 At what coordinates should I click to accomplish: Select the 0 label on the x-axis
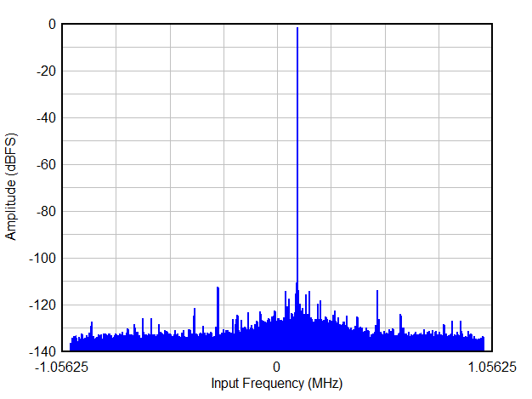point(277,367)
